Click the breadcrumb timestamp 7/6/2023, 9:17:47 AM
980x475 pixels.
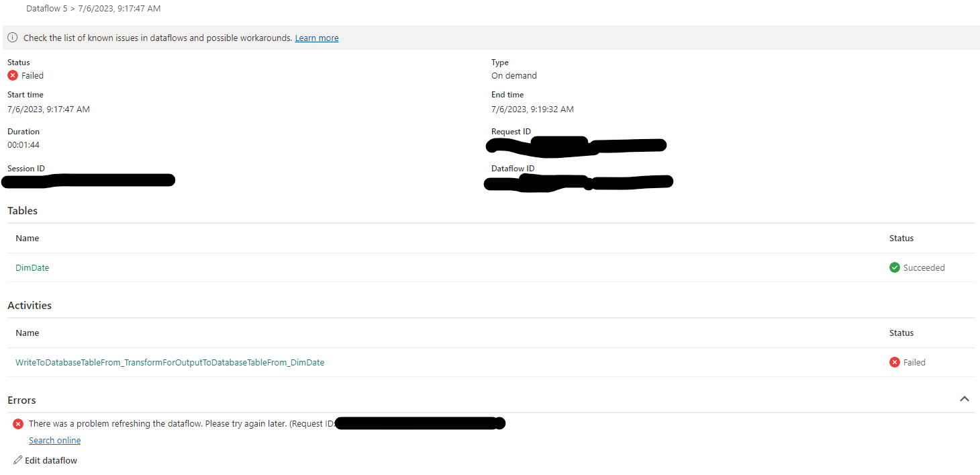pos(119,9)
